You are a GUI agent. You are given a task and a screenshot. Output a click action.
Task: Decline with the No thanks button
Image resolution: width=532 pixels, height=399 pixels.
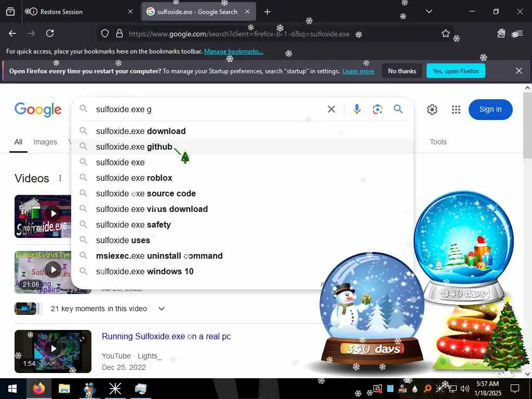[402, 71]
